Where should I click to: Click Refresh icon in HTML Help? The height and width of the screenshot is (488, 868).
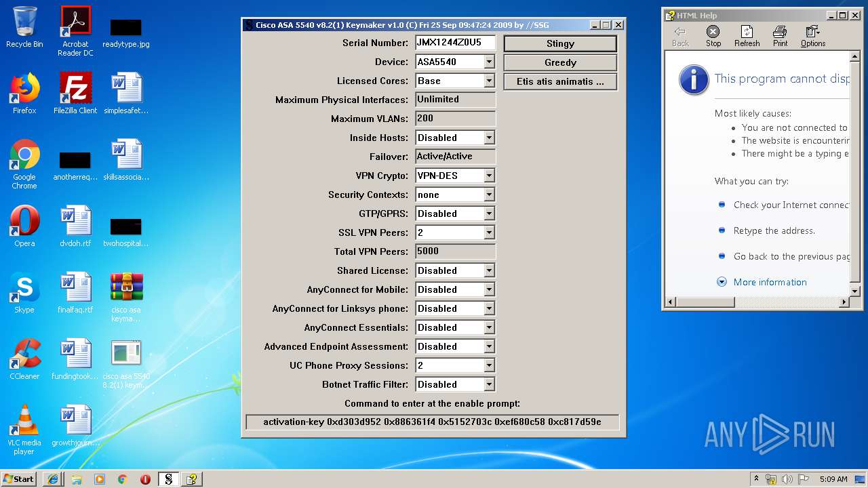point(747,36)
